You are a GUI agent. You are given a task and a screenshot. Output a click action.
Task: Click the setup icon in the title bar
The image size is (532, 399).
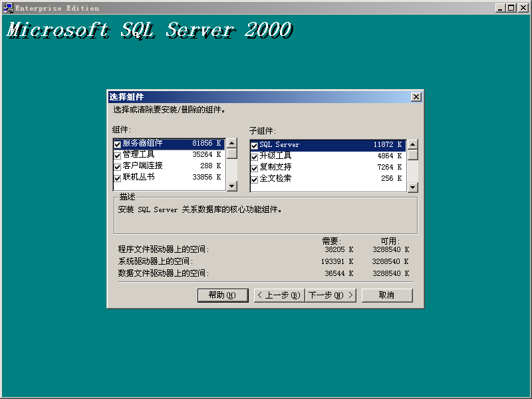coord(9,7)
